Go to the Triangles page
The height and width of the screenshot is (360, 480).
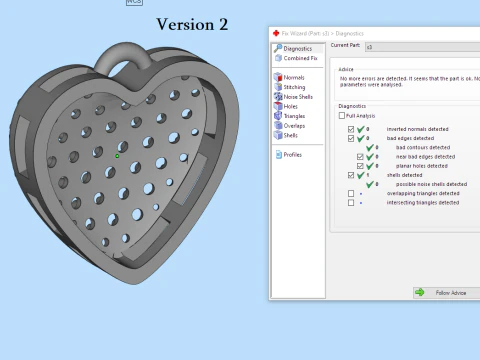pos(294,116)
